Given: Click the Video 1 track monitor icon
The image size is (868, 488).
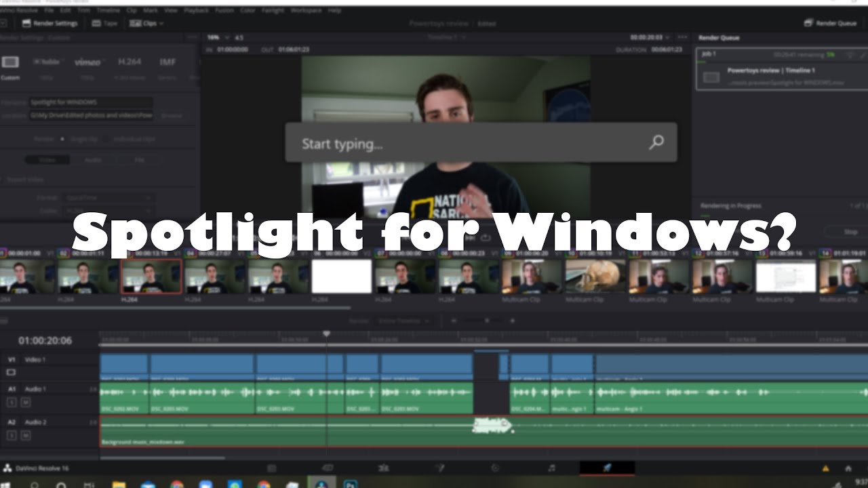Looking at the screenshot, I should coord(11,372).
